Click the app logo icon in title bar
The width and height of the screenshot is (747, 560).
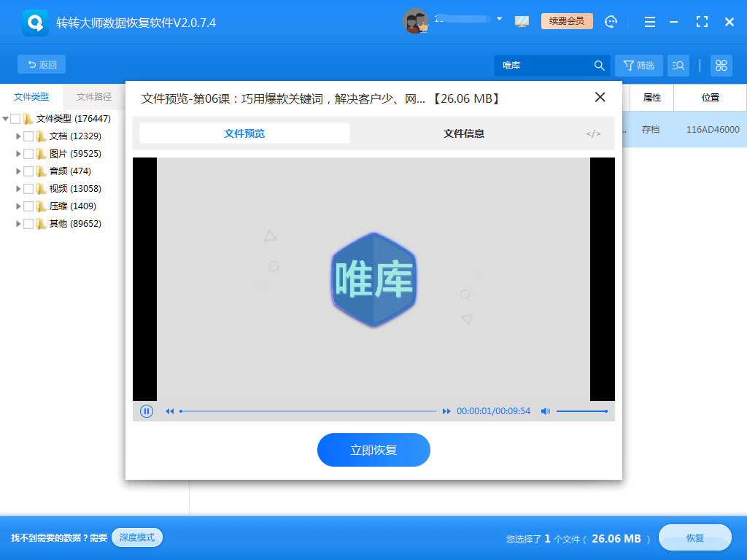point(35,23)
